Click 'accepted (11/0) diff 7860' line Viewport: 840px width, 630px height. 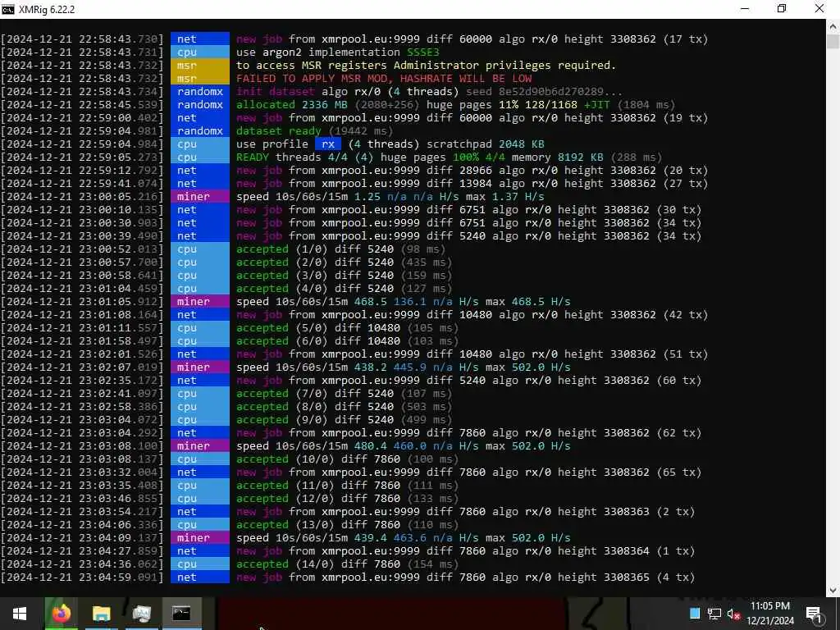click(x=347, y=486)
